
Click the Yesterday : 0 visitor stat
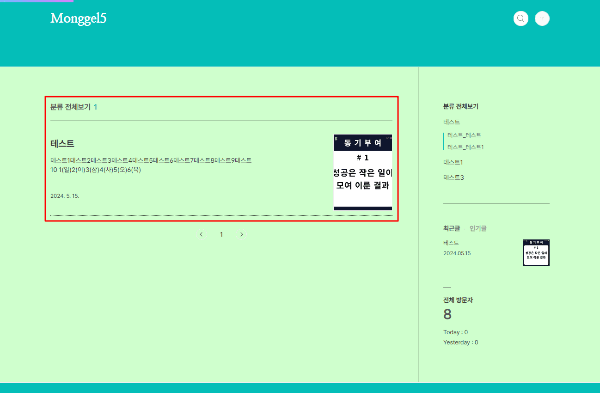[460, 342]
